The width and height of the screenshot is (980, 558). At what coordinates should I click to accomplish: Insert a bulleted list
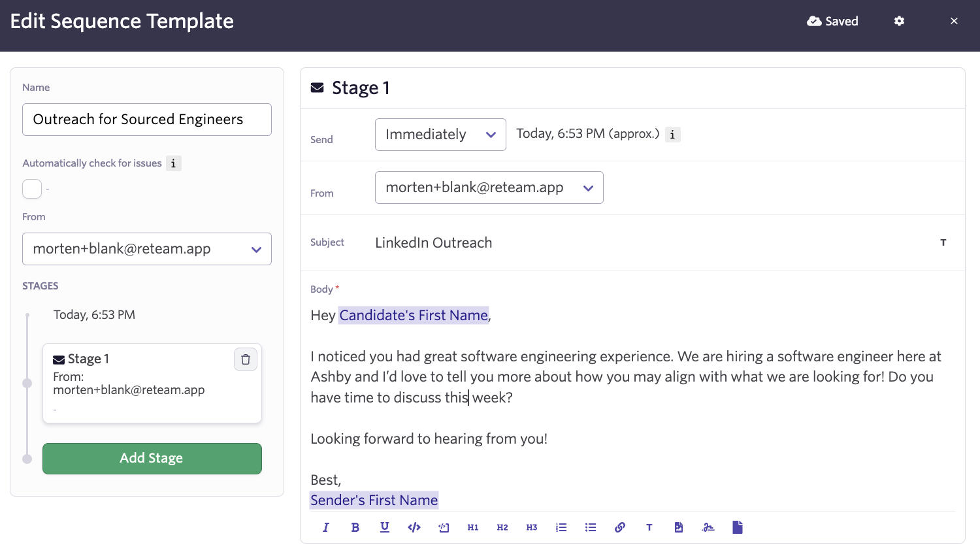click(591, 527)
